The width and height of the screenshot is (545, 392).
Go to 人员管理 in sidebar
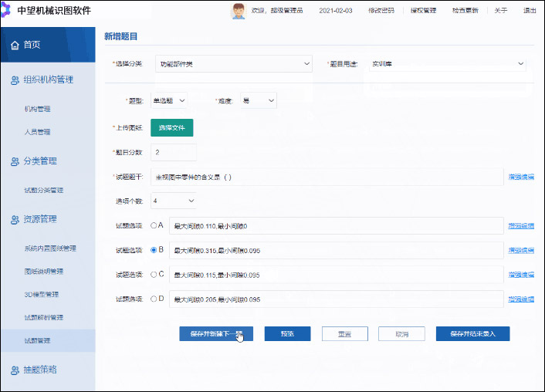tap(37, 132)
